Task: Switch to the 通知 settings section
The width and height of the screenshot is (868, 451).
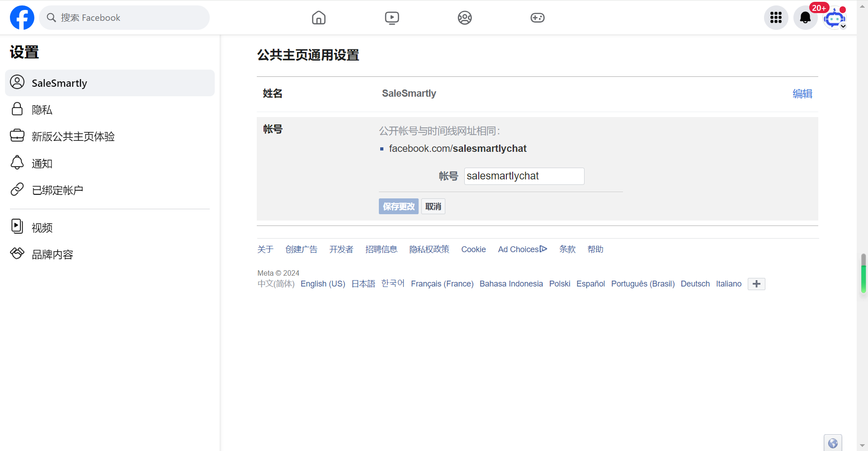Action: coord(42,163)
